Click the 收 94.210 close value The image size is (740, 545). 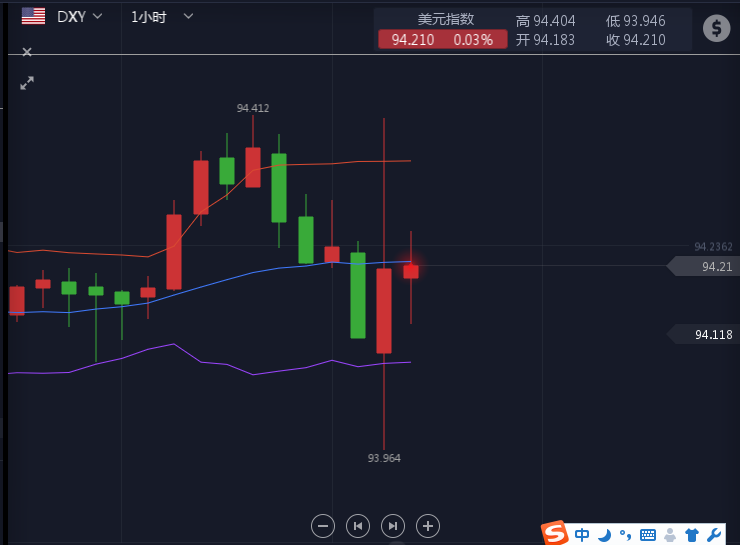click(x=635, y=40)
